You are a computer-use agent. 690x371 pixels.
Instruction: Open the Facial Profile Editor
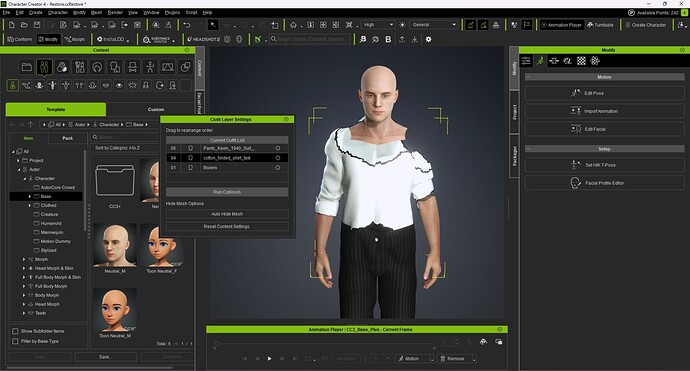(x=605, y=183)
